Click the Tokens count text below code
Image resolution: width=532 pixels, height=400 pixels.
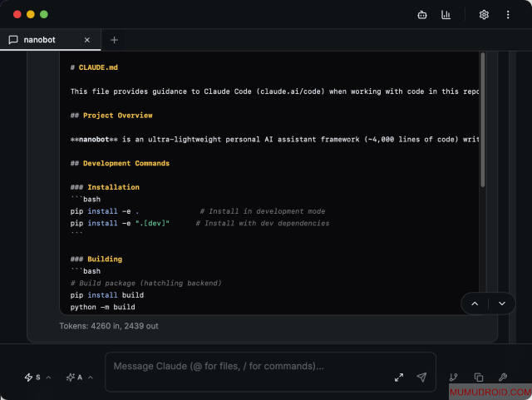[109, 326]
